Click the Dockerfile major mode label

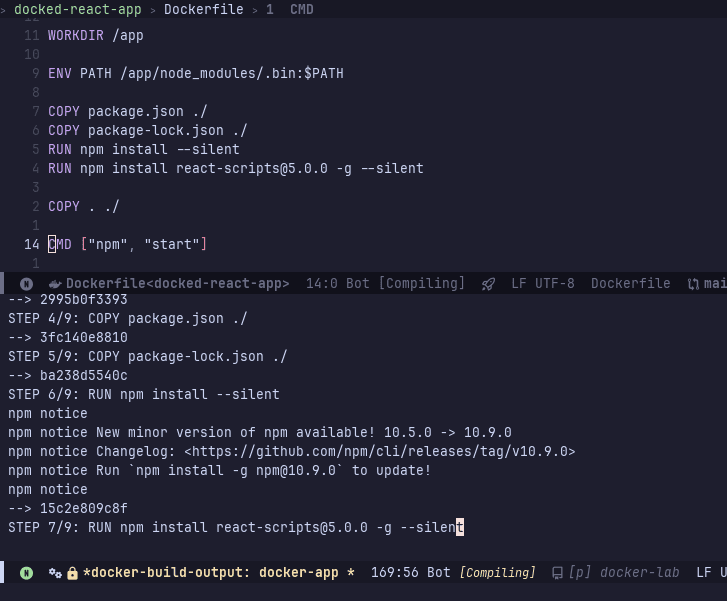(x=630, y=284)
